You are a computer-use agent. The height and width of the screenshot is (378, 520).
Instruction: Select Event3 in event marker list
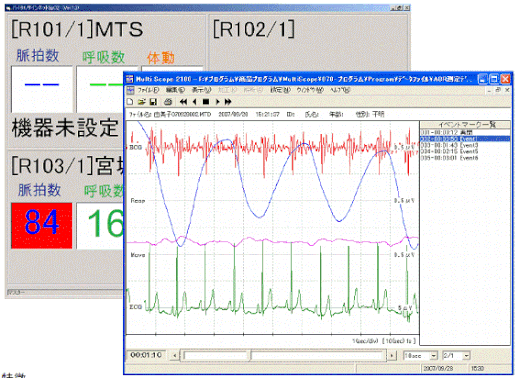click(x=449, y=145)
